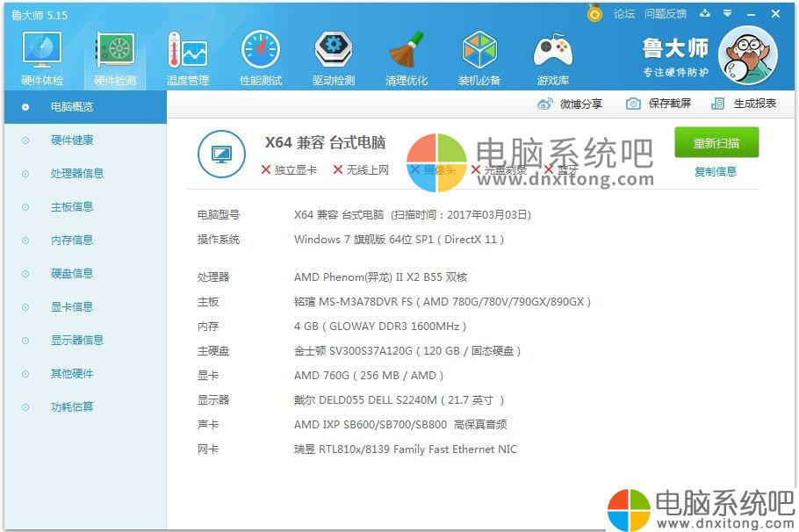Open the title bar dropdown menu arrow
Image resolution: width=799 pixels, height=532 pixels.
point(728,14)
